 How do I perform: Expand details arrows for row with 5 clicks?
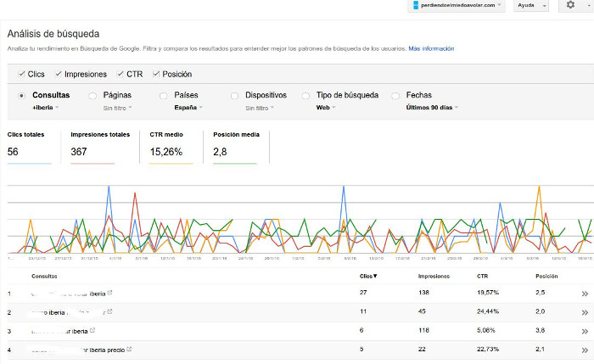(585, 350)
